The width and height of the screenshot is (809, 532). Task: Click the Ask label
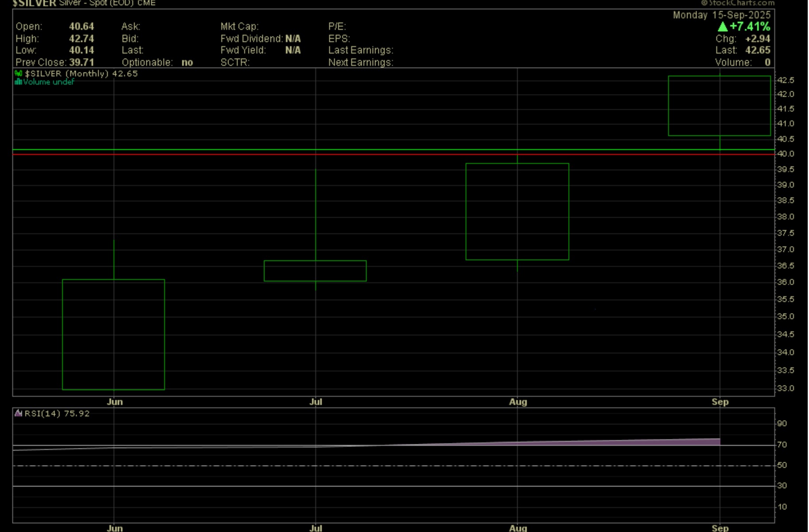(x=131, y=27)
